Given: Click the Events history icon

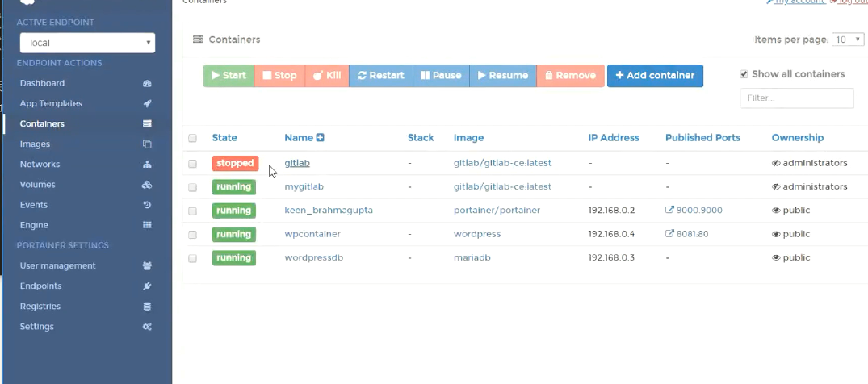Looking at the screenshot, I should coord(147,205).
